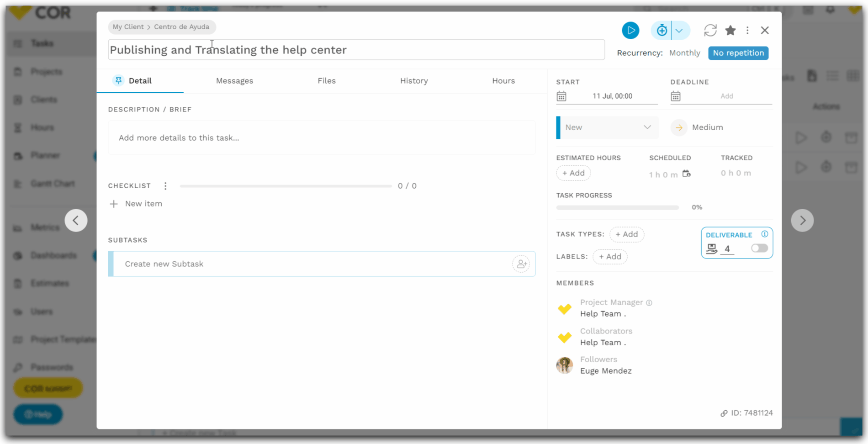
Task: Expand the timer options chevron
Action: (x=679, y=30)
